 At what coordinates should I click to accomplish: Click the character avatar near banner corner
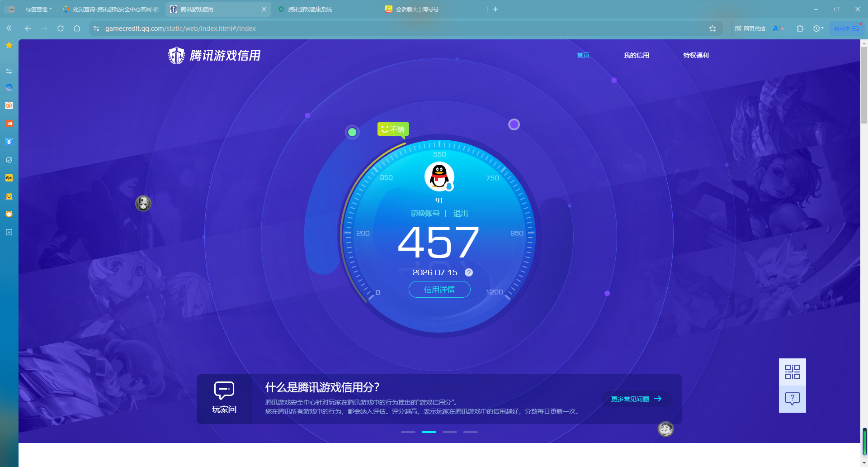665,429
